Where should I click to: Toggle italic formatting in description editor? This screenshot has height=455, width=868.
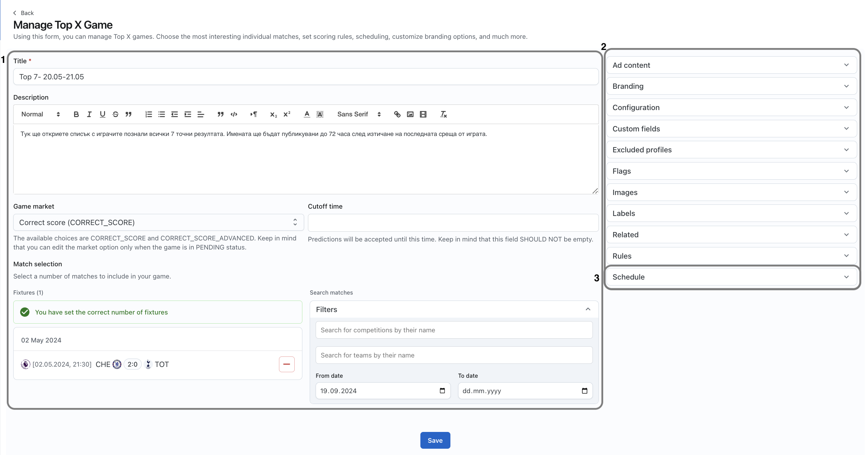tap(89, 114)
